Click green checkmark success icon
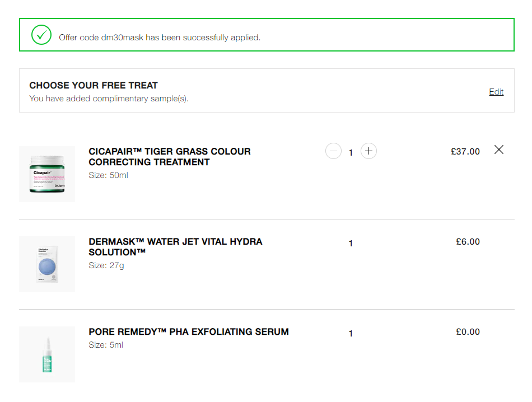Image resolution: width=532 pixels, height=402 pixels. (x=41, y=35)
